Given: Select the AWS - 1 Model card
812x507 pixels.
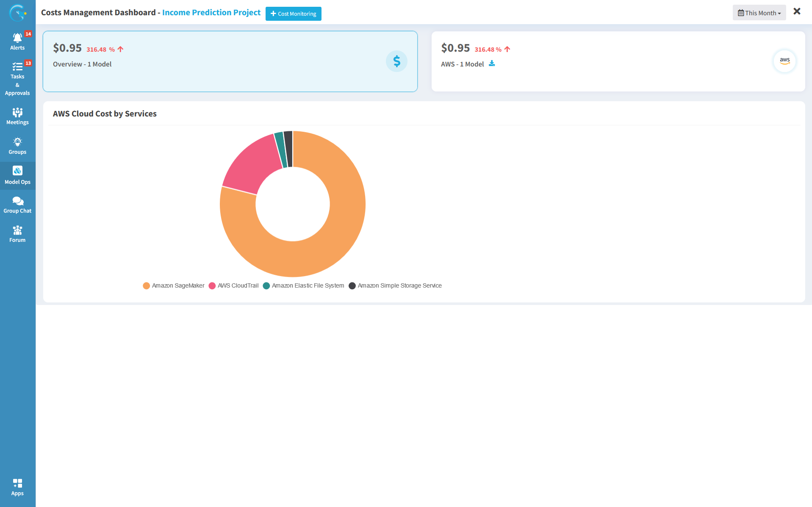Looking at the screenshot, I should [x=618, y=61].
